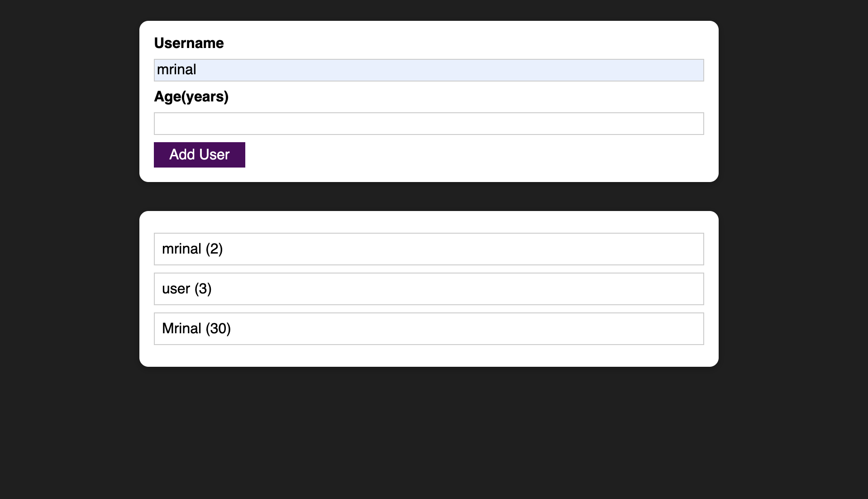Select the "user (3)" list entry
The height and width of the screenshot is (499, 868).
(429, 289)
